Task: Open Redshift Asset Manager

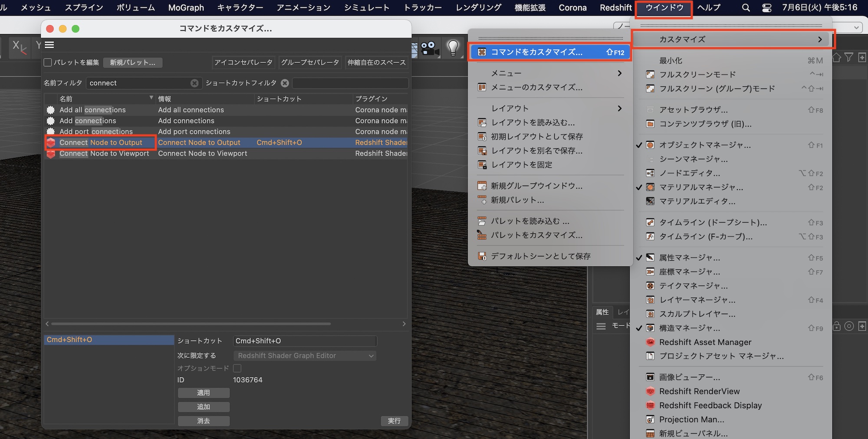Action: tap(705, 342)
